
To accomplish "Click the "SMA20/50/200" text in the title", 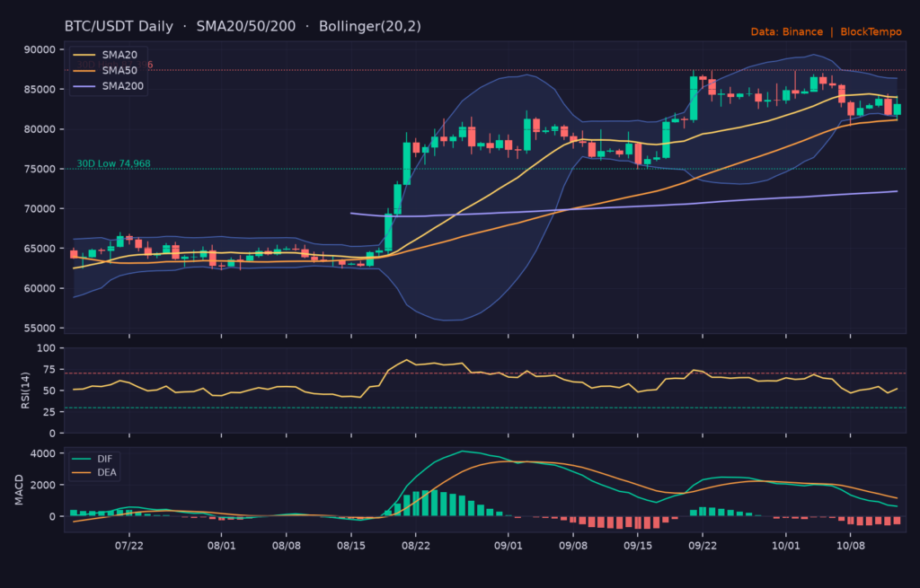I will [x=246, y=26].
